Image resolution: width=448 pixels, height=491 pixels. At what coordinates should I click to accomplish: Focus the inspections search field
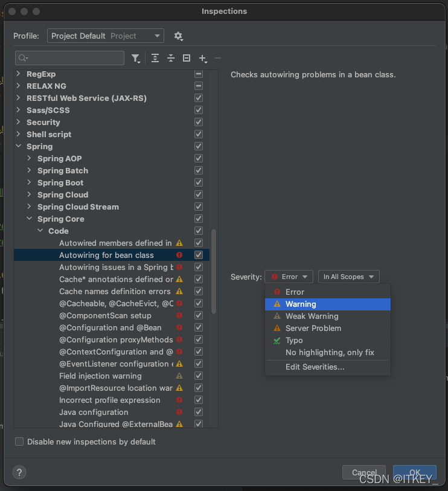coord(69,58)
